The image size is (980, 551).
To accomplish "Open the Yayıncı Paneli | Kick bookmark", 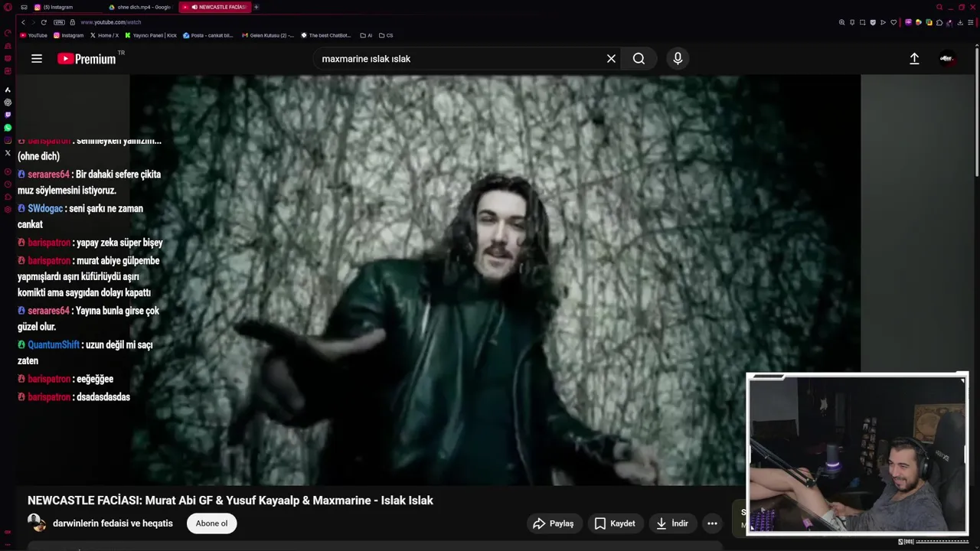I will tap(151, 35).
